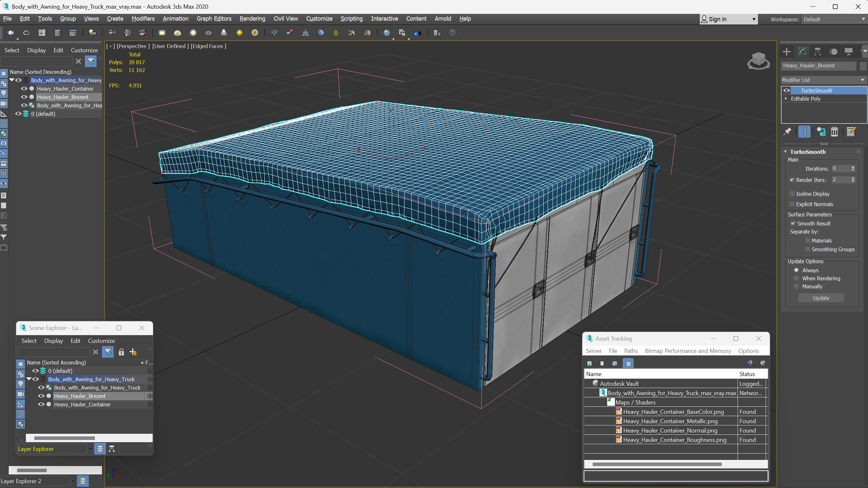Collapse the TurboSmooth rollout

tap(785, 152)
